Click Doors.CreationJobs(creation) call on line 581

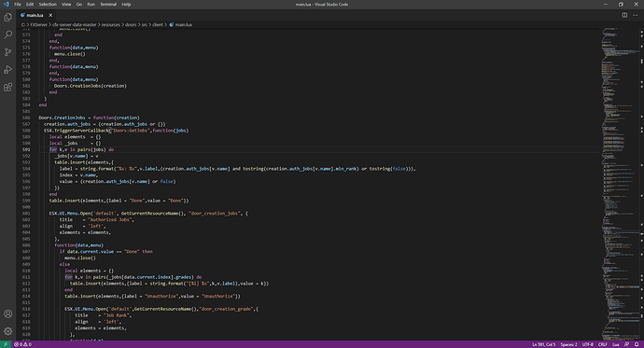click(91, 86)
